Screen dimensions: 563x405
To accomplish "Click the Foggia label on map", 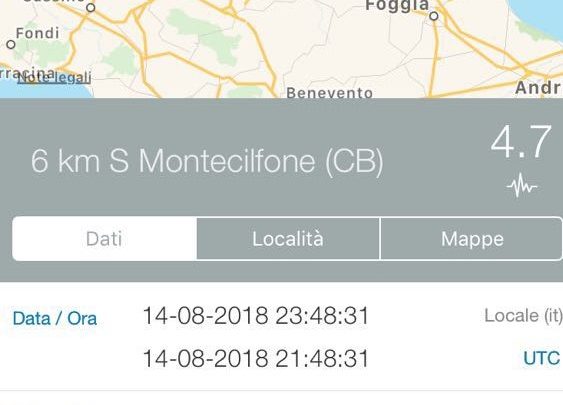I will click(x=397, y=5).
